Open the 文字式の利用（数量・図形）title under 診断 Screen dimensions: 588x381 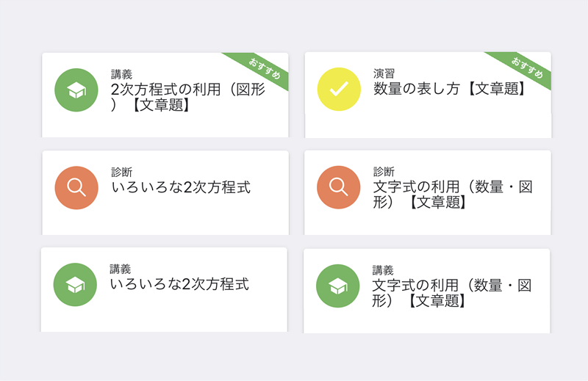(453, 195)
